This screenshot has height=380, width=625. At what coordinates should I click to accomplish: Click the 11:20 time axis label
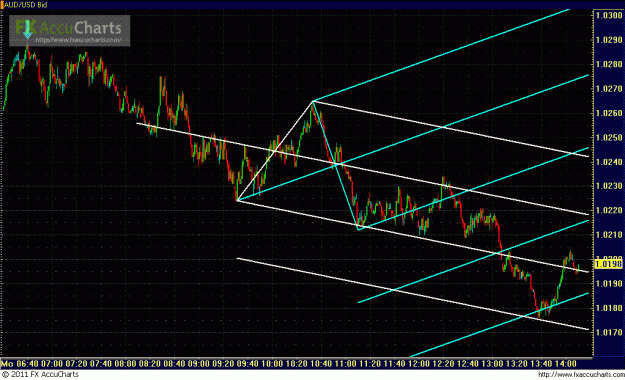click(x=369, y=364)
